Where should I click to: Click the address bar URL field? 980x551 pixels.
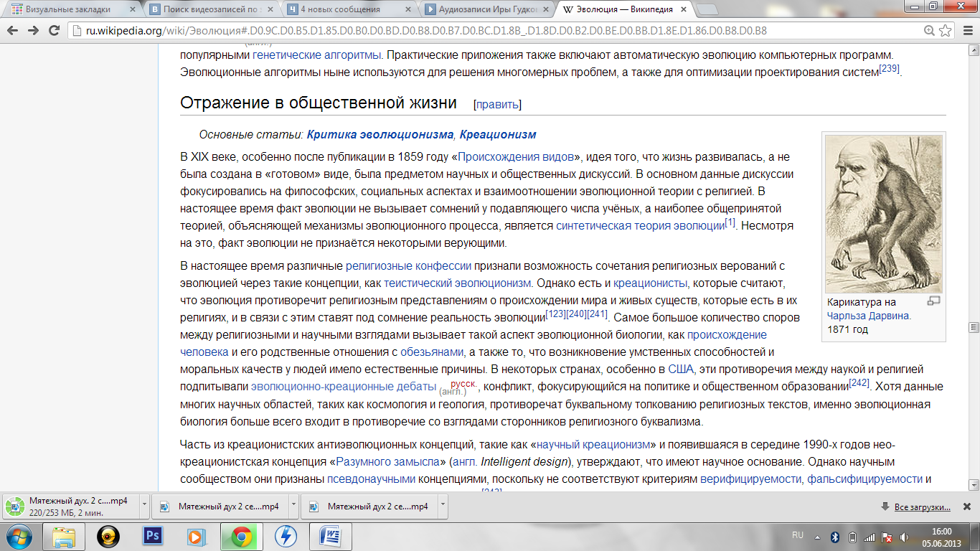[495, 31]
